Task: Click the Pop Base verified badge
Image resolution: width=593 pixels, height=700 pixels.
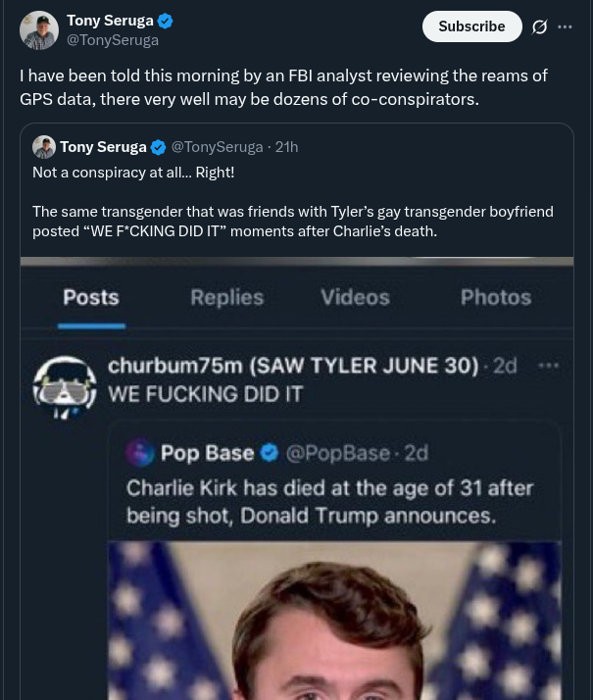Action: (270, 452)
